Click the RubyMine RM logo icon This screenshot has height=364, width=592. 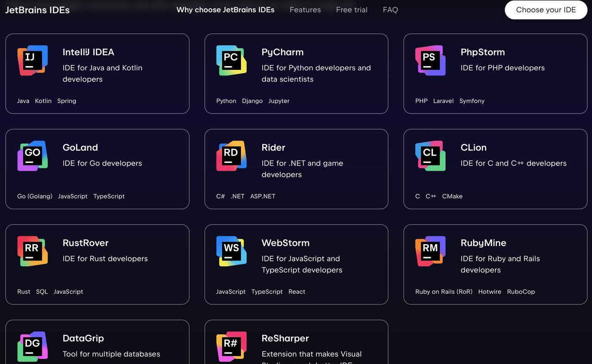pyautogui.click(x=430, y=251)
